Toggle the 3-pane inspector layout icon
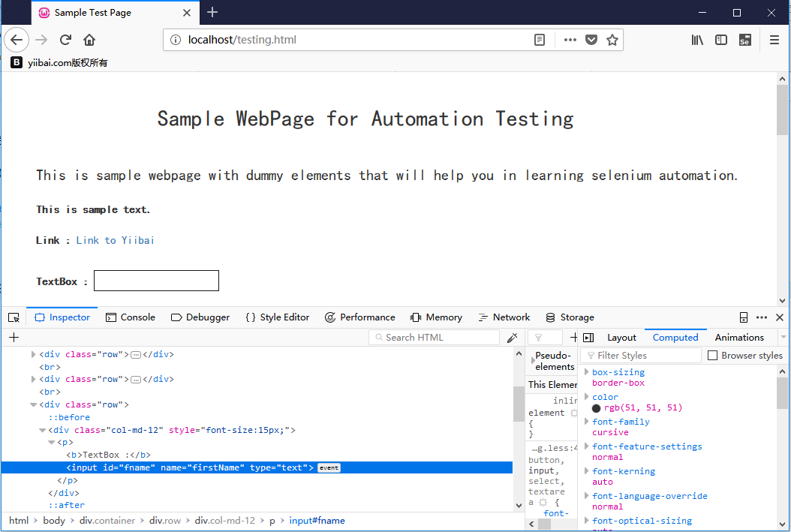Screen dimensions: 791x532 point(588,338)
